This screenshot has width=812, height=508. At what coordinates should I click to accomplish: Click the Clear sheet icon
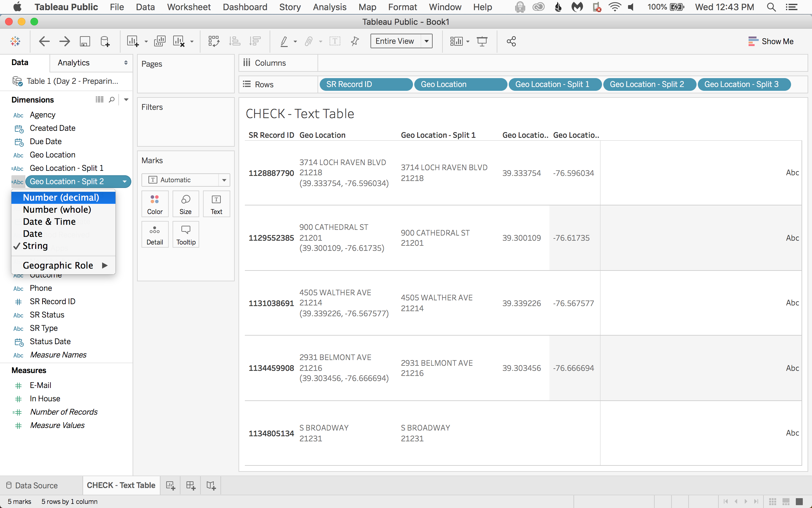179,41
